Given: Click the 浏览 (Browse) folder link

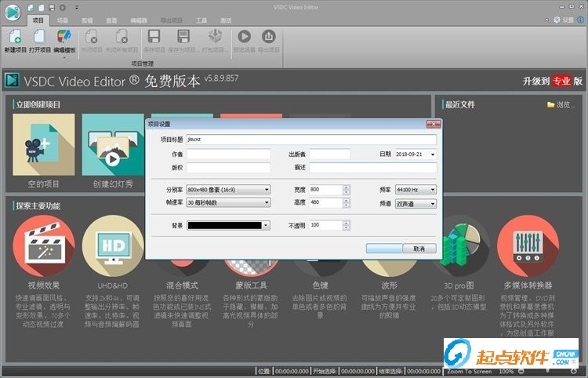Looking at the screenshot, I should point(561,104).
